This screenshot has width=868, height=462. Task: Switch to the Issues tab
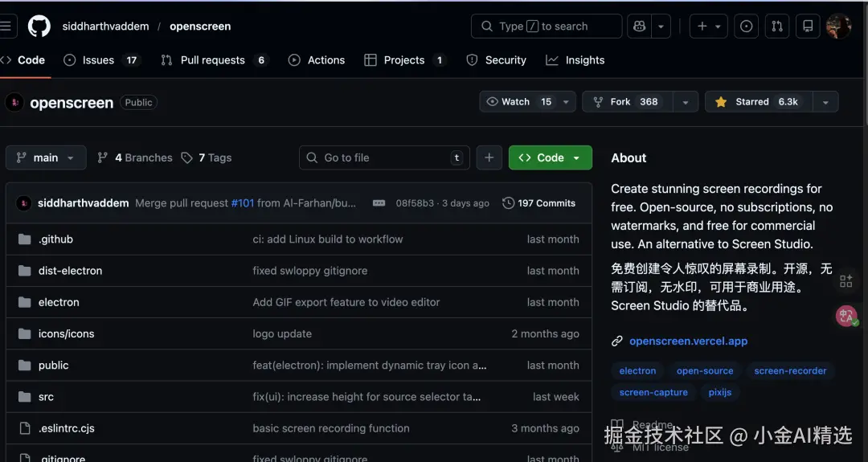[102, 59]
